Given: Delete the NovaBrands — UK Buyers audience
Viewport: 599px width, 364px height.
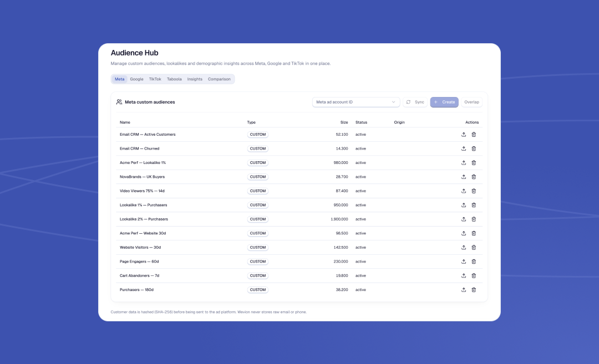Looking at the screenshot, I should point(474,177).
